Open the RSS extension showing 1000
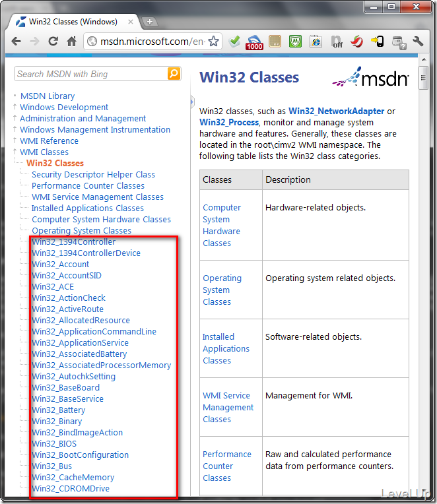The height and width of the screenshot is (504, 437). click(254, 42)
